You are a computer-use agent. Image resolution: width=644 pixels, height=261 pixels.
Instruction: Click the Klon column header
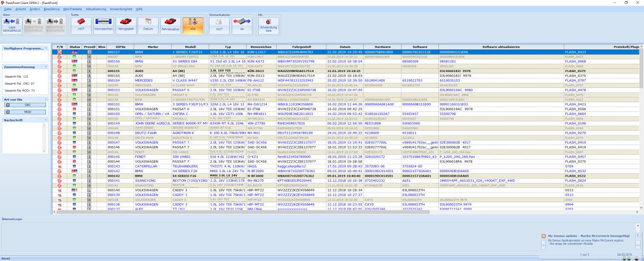pyautogui.click(x=101, y=46)
